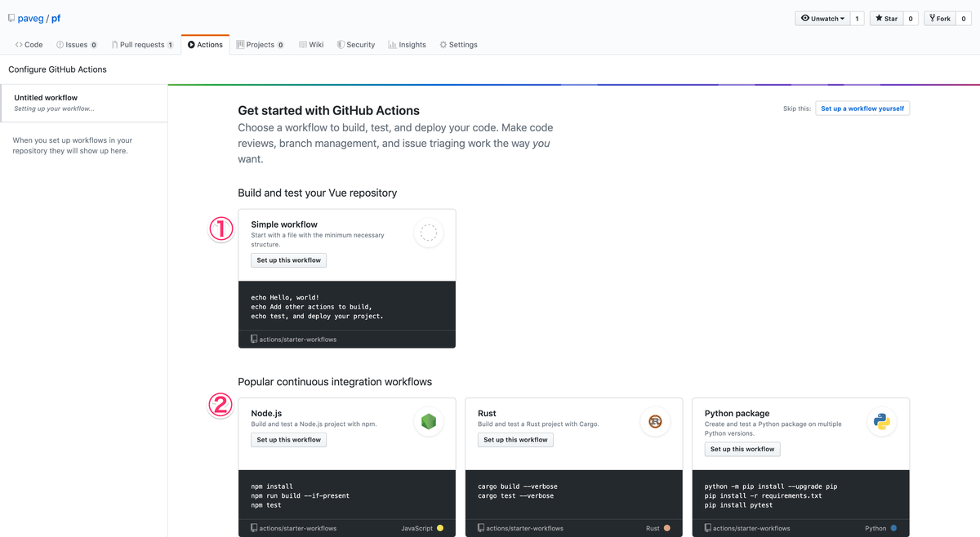The image size is (980, 537).
Task: Open the Security tab
Action: [x=355, y=45]
